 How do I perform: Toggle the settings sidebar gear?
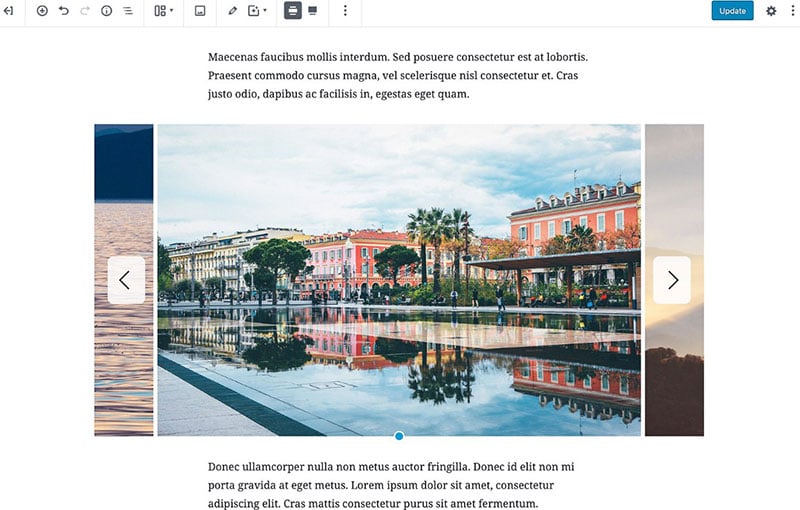[x=771, y=11]
